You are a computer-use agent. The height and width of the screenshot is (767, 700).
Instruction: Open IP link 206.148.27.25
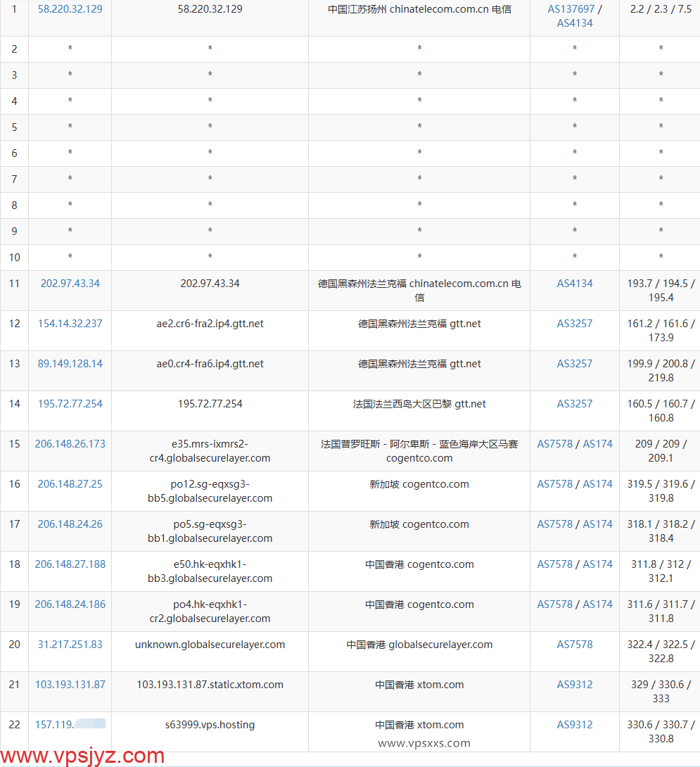pos(70,484)
